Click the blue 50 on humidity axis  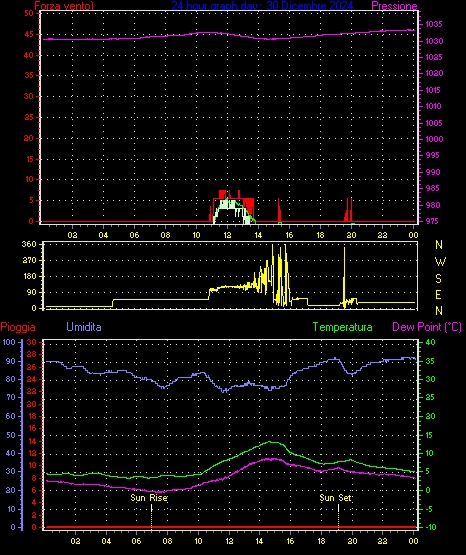tap(11, 435)
